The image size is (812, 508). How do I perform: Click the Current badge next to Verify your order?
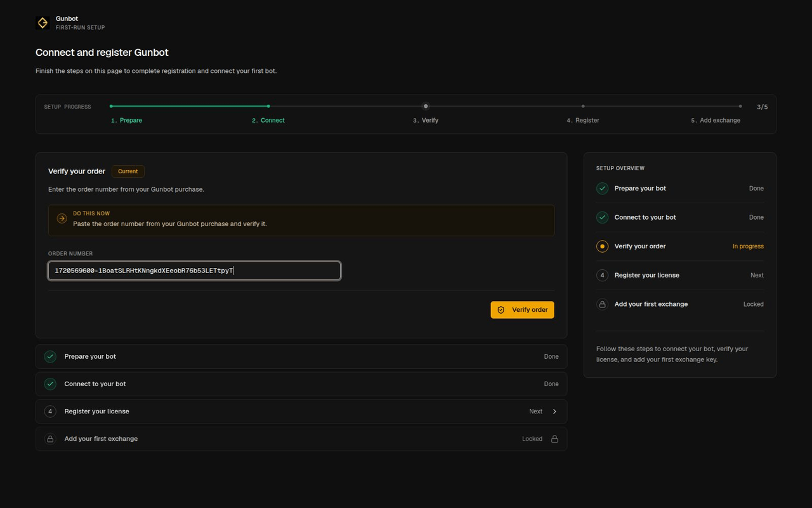(x=128, y=171)
